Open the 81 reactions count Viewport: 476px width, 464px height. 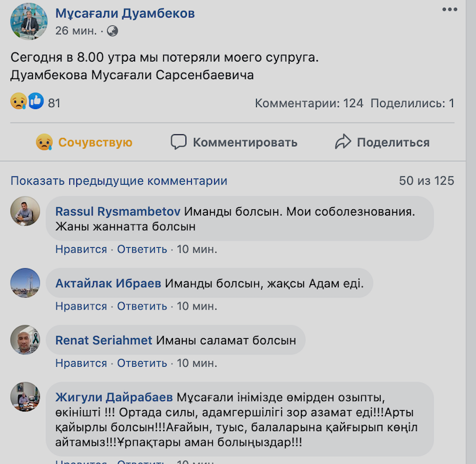pyautogui.click(x=54, y=104)
